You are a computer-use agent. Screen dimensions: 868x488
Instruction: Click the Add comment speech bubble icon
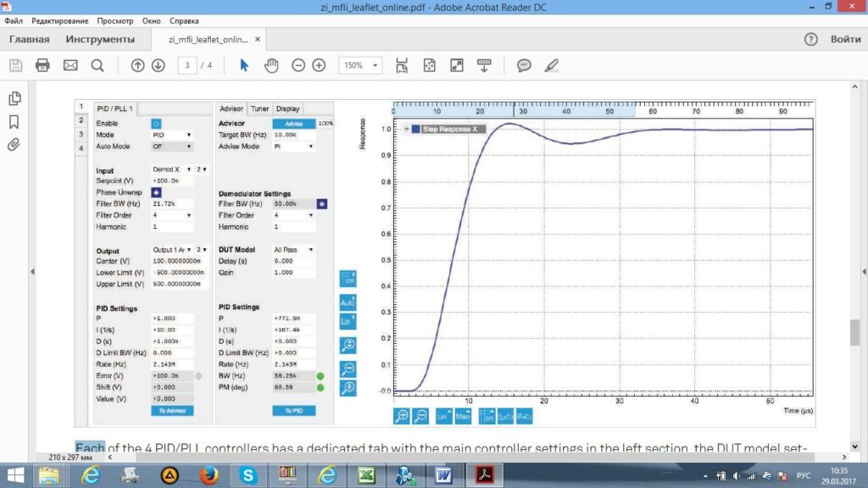[x=525, y=65]
